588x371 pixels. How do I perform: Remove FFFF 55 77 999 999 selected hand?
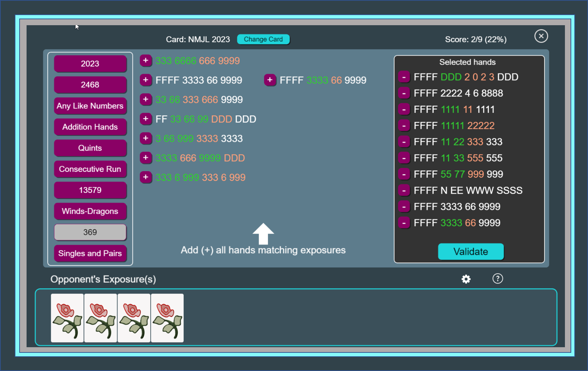click(404, 174)
